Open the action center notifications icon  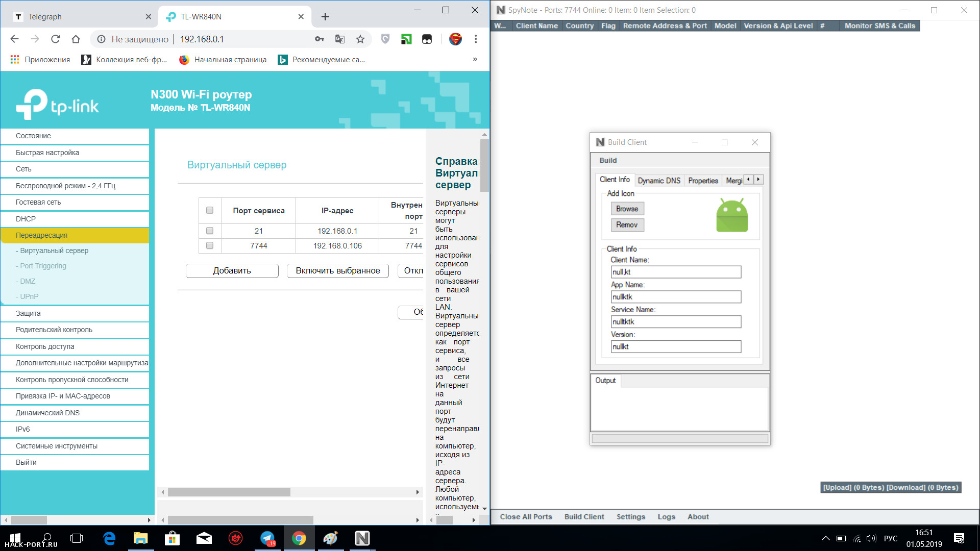coord(959,538)
